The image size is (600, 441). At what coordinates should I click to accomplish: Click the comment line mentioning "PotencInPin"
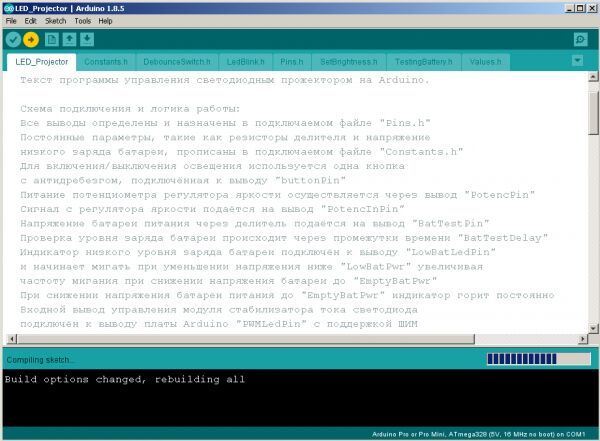pos(212,209)
